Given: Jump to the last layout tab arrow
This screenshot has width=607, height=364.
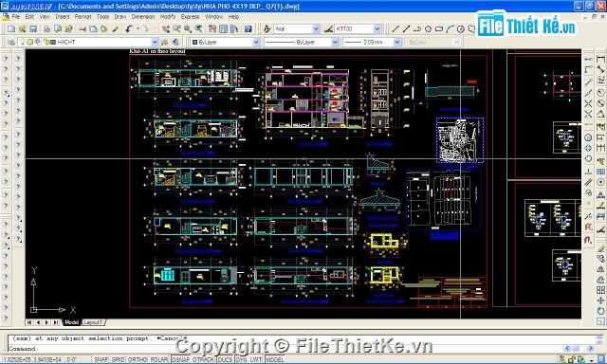Looking at the screenshot, I should point(55,322).
